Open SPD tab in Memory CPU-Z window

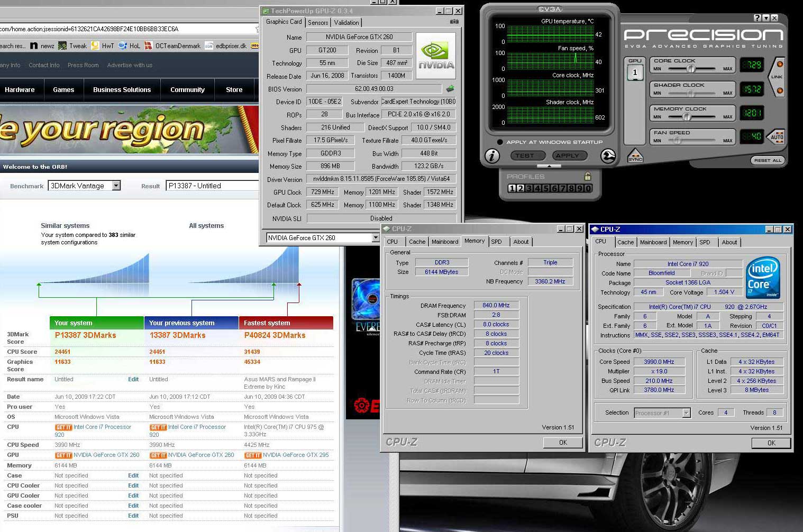point(496,242)
